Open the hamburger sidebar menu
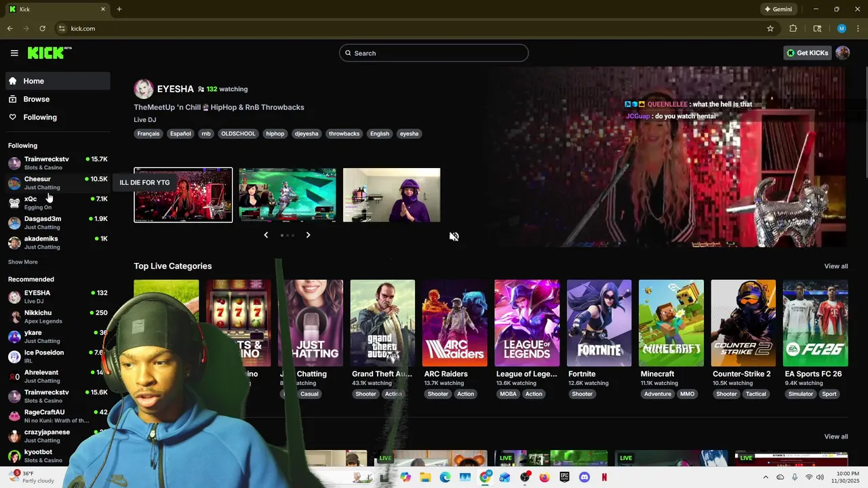 (x=14, y=53)
